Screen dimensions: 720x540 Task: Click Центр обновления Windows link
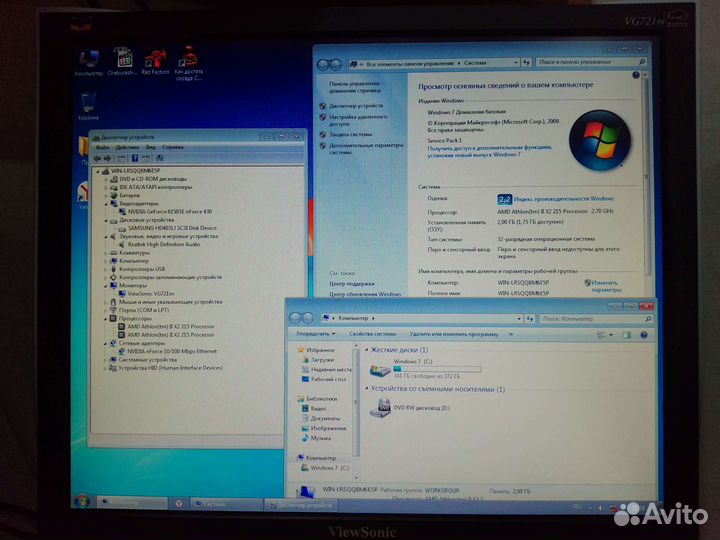365,294
